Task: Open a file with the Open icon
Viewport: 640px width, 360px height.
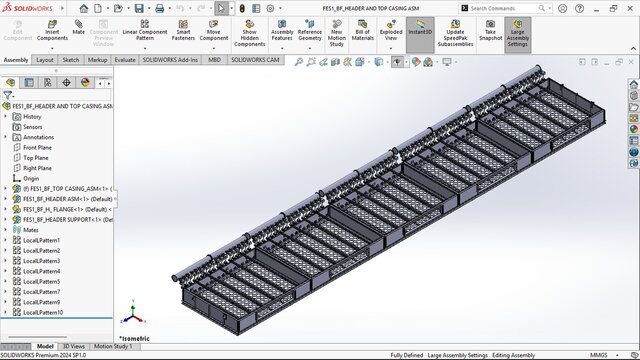Action: 118,8
